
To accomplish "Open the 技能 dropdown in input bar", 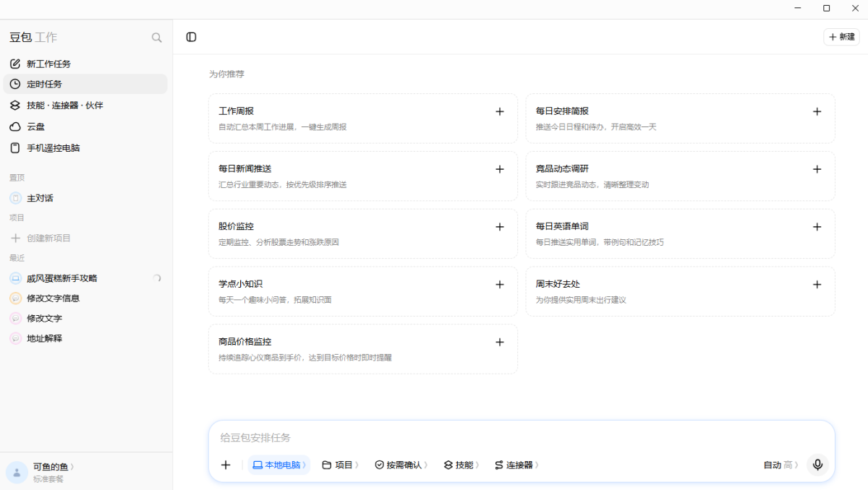I will pyautogui.click(x=461, y=465).
